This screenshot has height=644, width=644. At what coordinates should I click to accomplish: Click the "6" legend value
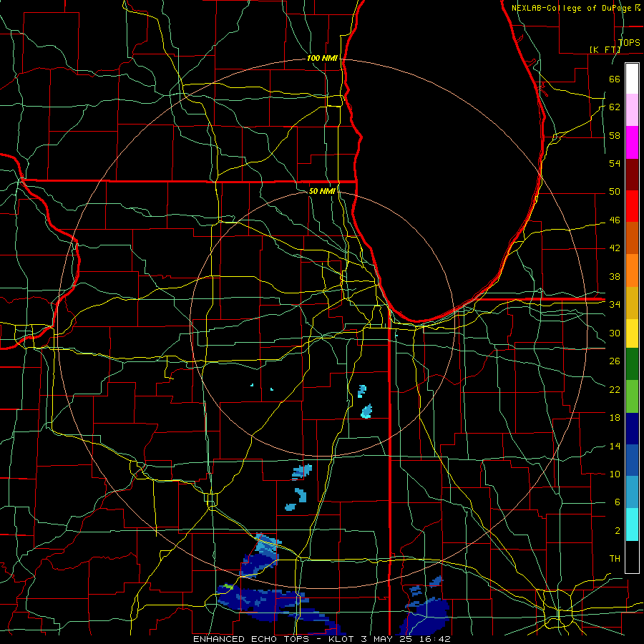(617, 502)
